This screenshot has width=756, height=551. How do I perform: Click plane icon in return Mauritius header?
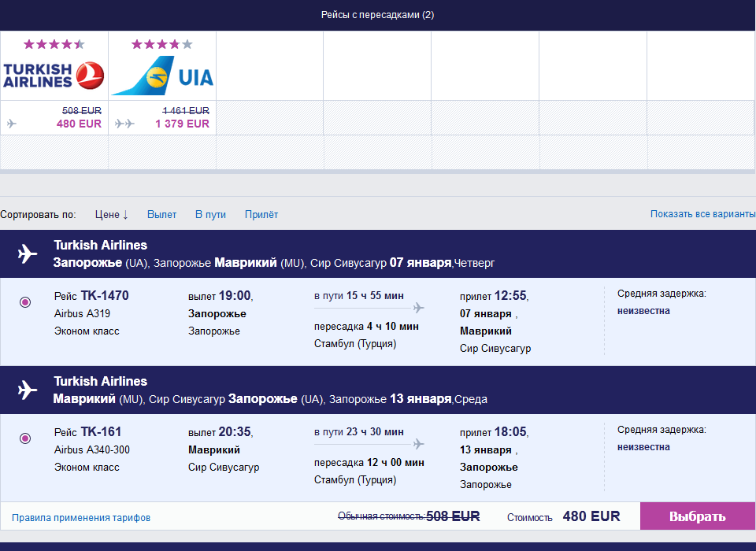[28, 390]
